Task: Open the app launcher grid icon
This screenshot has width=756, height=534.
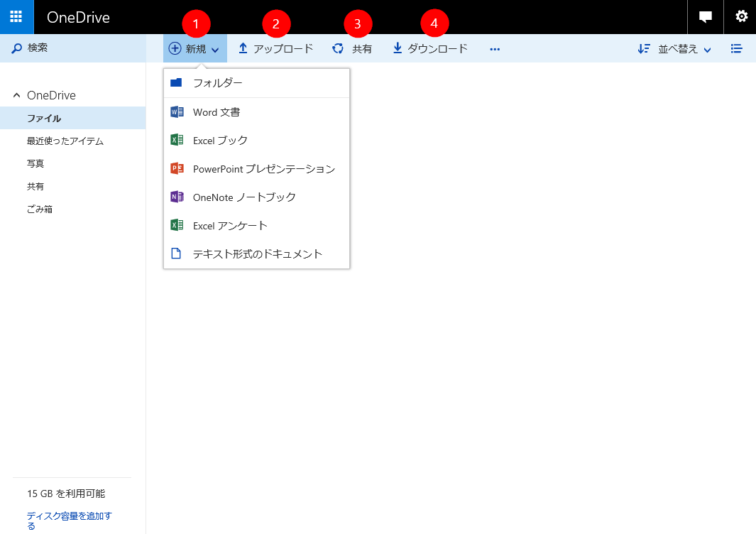Action: pyautogui.click(x=16, y=17)
